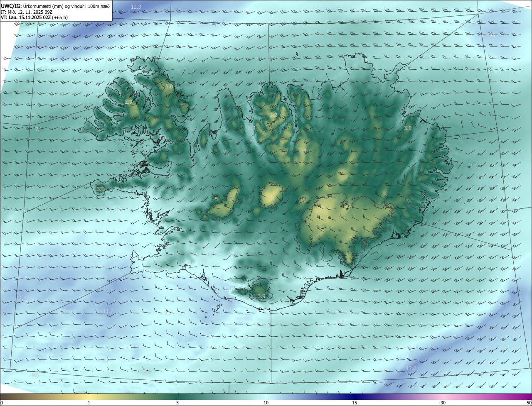
Task: Click the dark green colorbar segment above 5
Action: pos(177,396)
